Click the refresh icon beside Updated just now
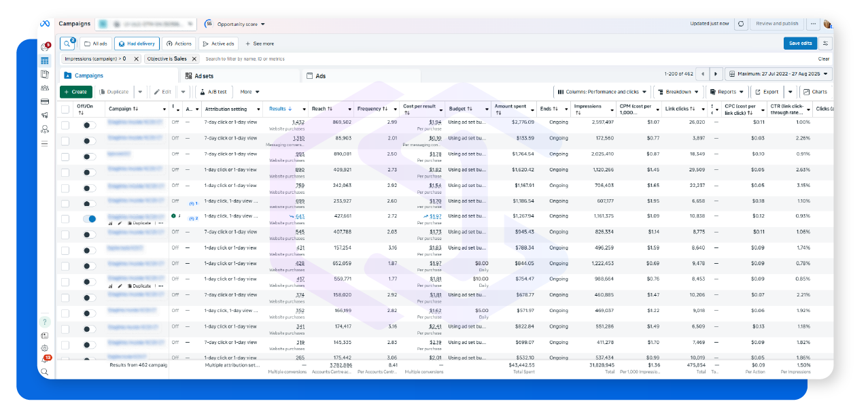868x412 pixels. [741, 24]
